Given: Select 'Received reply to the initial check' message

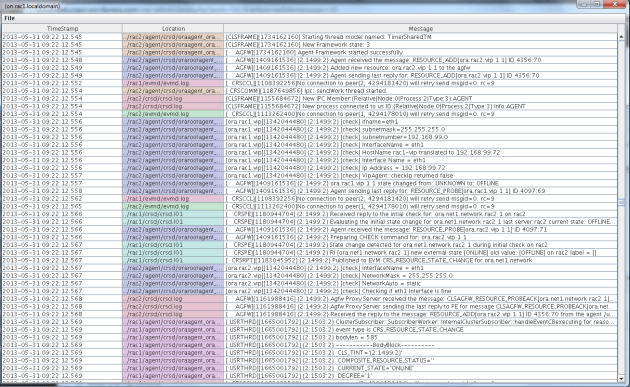Looking at the screenshot, I should [x=420, y=214].
